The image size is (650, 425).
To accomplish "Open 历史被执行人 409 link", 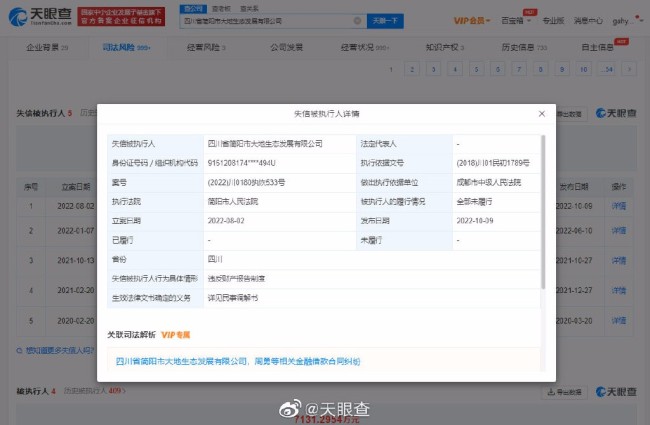I will 95,391.
